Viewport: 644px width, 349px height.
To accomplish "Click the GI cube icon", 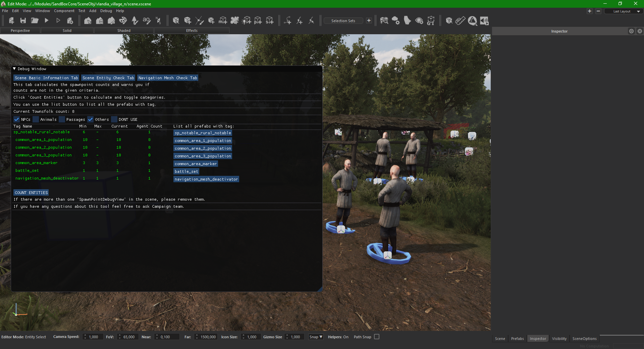I will tap(431, 21).
